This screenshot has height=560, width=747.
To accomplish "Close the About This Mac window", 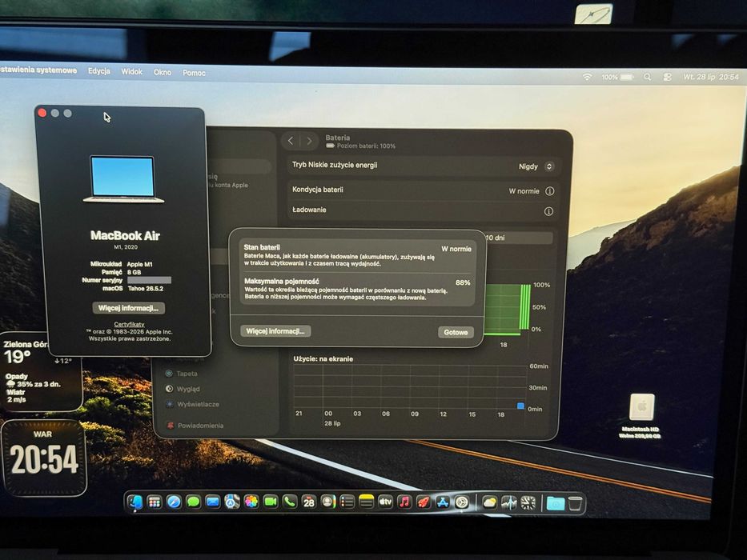I will click(42, 113).
